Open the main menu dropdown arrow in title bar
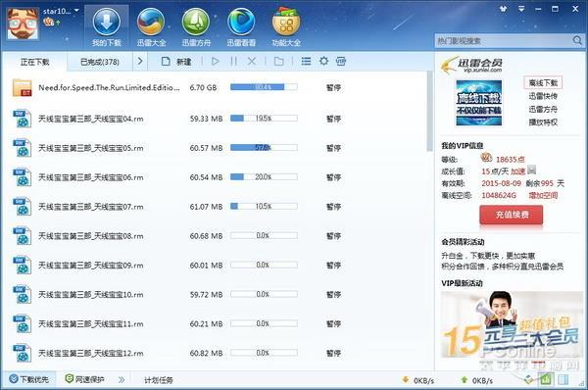 point(521,9)
